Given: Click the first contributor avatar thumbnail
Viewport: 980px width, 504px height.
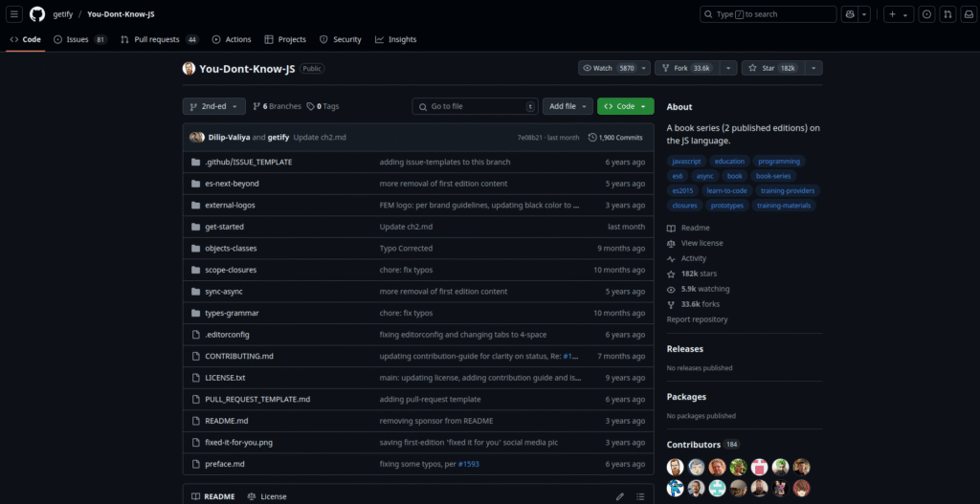Looking at the screenshot, I should point(675,467).
